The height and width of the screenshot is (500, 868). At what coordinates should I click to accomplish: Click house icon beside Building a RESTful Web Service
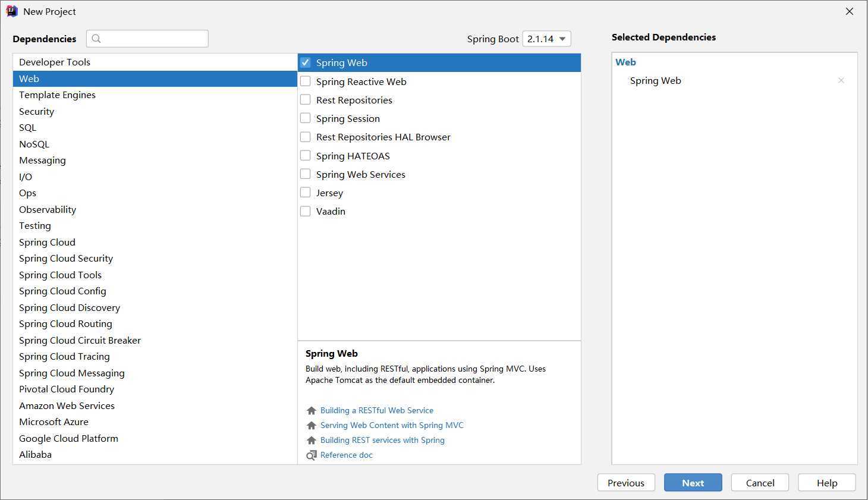312,411
